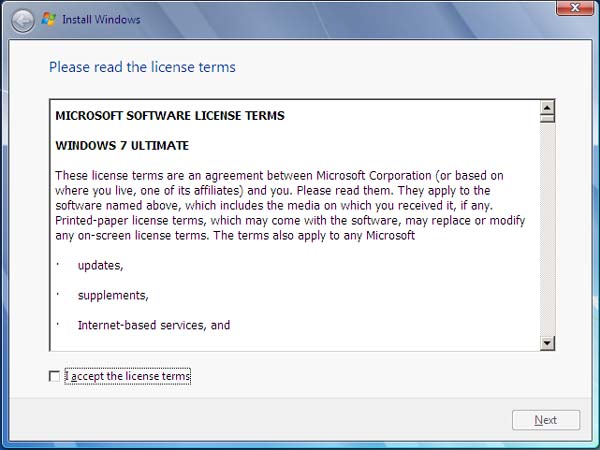
Task: Tick the accept license terms checkbox
Action: 54,376
